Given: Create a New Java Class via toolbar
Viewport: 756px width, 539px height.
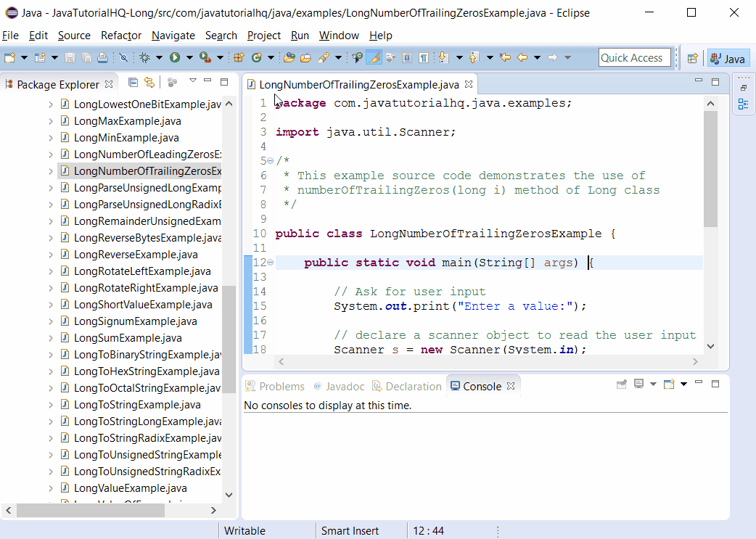Looking at the screenshot, I should click(x=257, y=58).
